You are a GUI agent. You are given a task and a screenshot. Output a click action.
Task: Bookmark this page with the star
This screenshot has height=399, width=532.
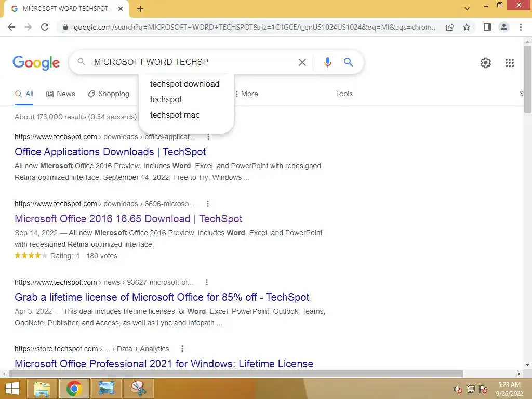point(467,27)
